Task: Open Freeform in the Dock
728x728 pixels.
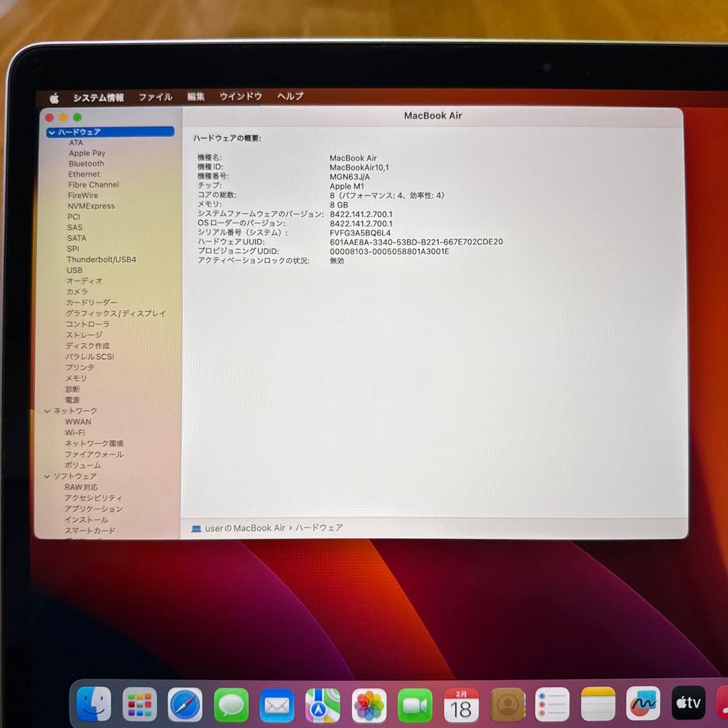Action: (643, 703)
